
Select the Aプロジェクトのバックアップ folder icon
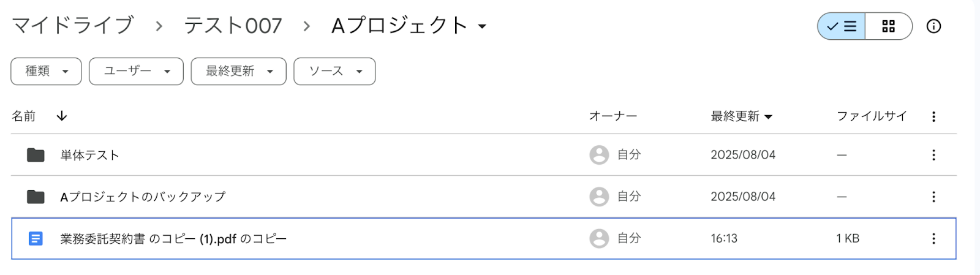coord(36,197)
